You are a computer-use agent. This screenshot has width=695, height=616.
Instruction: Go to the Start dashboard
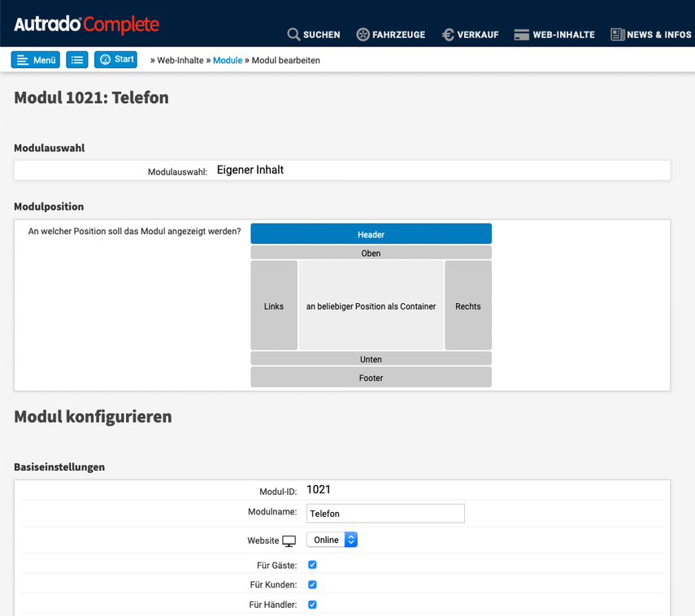point(115,60)
